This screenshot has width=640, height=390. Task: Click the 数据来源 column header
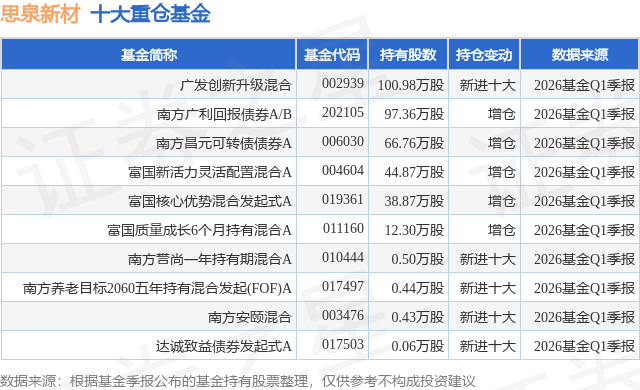click(580, 55)
